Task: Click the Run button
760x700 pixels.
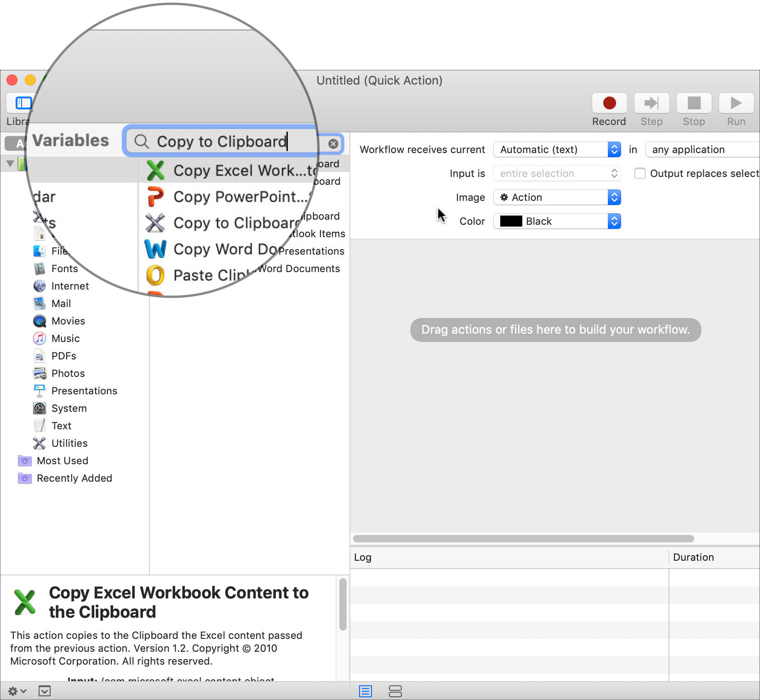Action: tap(735, 103)
